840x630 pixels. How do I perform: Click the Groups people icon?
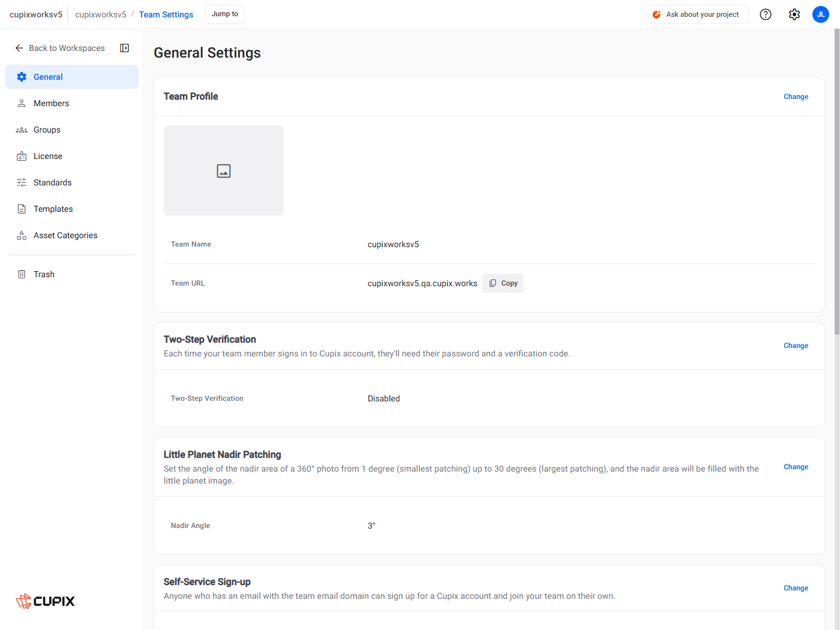(22, 130)
